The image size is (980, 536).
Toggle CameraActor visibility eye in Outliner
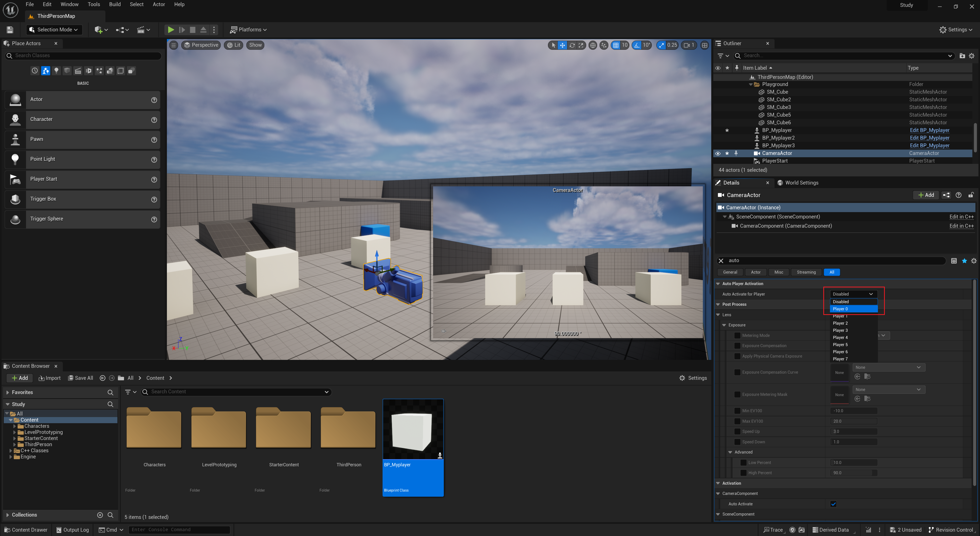tap(717, 153)
